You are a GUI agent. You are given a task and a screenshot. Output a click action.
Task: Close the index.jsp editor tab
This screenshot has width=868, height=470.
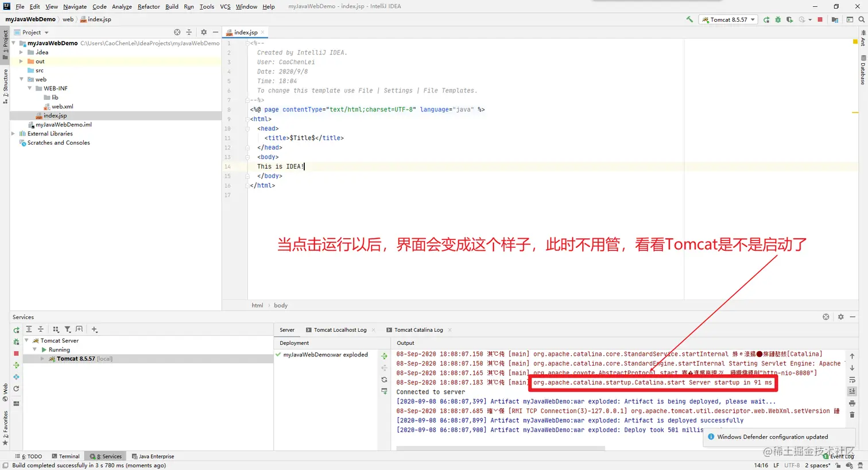[263, 32]
